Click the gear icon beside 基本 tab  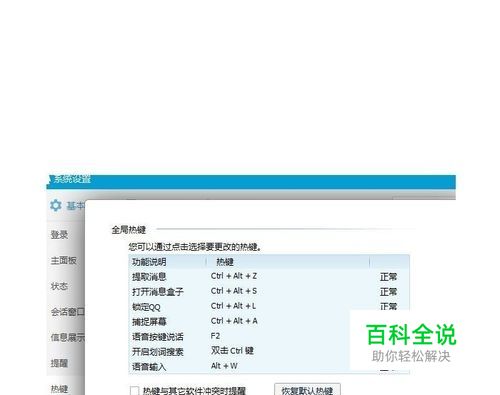click(x=56, y=205)
